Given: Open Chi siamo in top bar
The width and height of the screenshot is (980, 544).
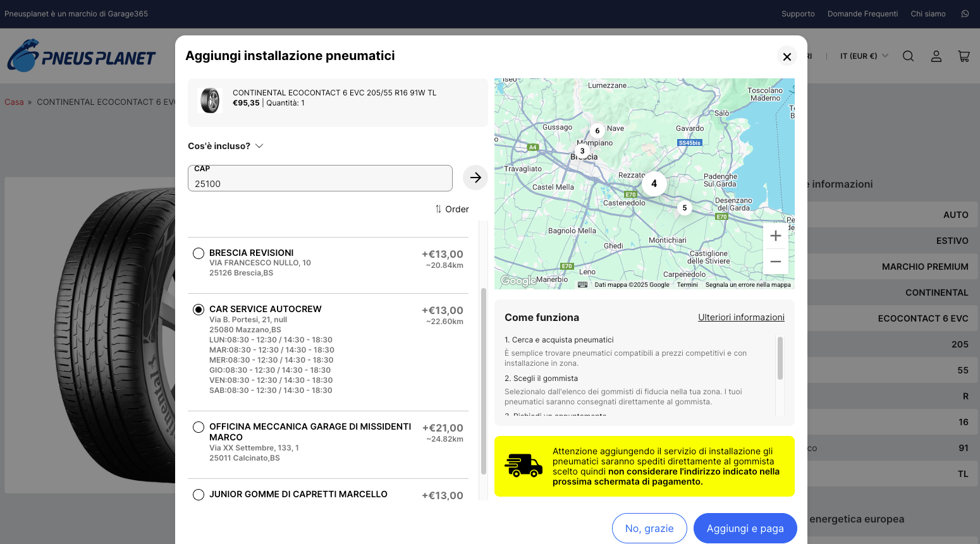Looking at the screenshot, I should click(928, 14).
